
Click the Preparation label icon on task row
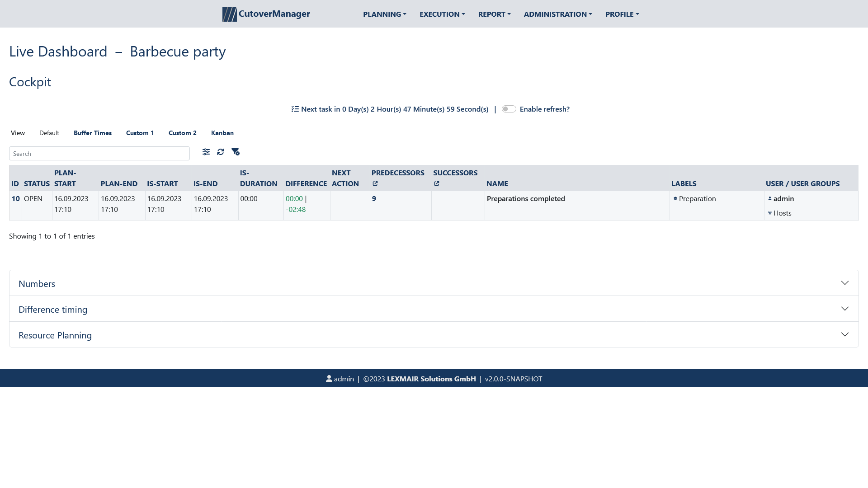coord(675,198)
